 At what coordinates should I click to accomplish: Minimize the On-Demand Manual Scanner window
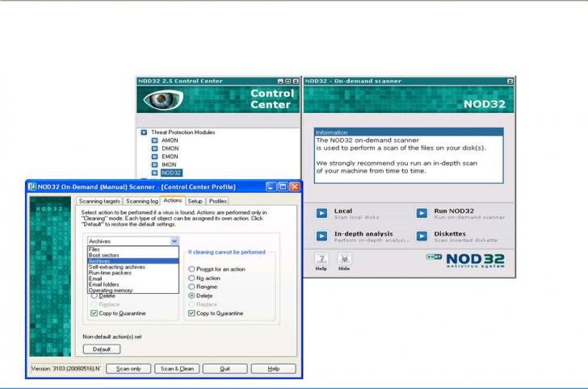[271, 186]
